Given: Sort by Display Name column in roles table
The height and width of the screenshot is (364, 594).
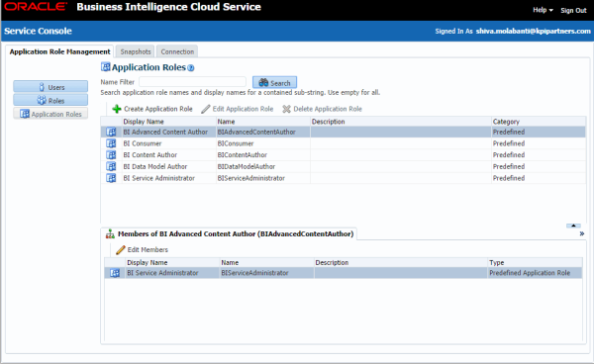Looking at the screenshot, I should click(144, 122).
